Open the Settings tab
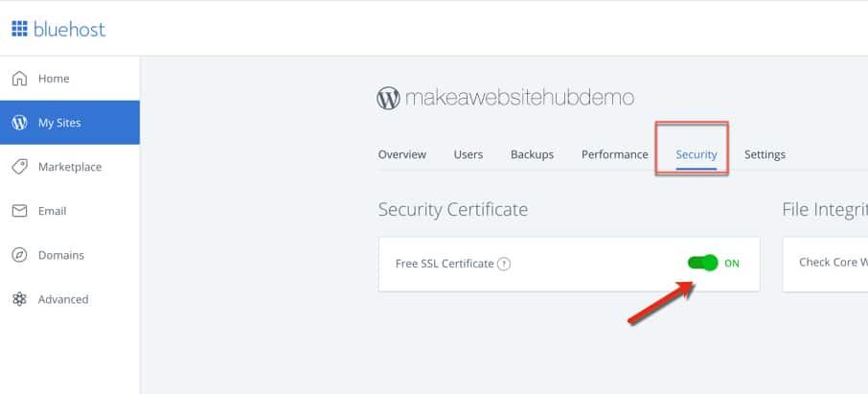This screenshot has width=868, height=394. 765,154
